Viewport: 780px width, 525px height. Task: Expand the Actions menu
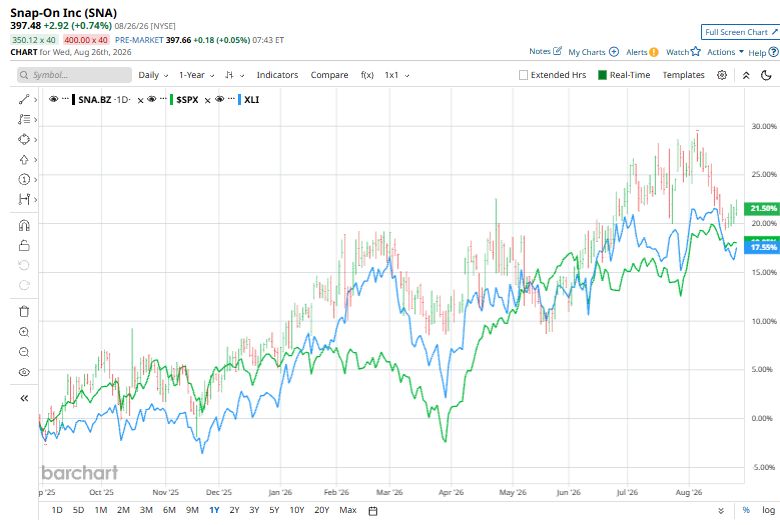(725, 52)
